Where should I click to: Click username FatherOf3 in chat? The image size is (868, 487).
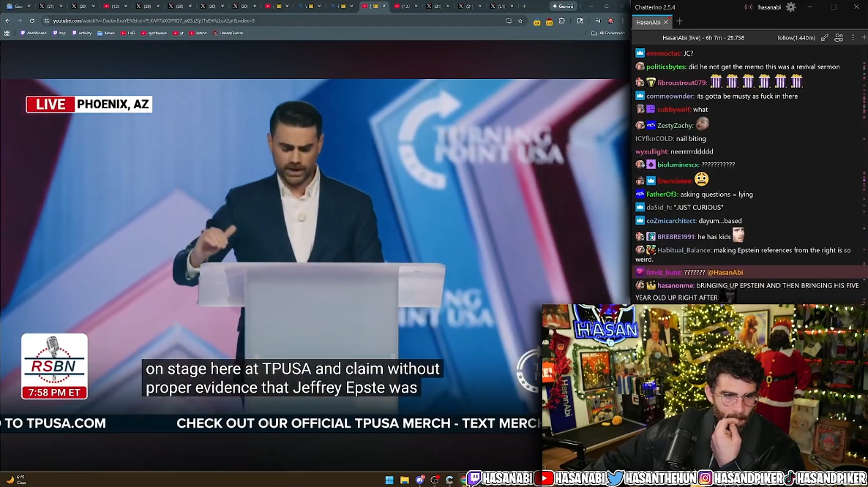(x=662, y=195)
